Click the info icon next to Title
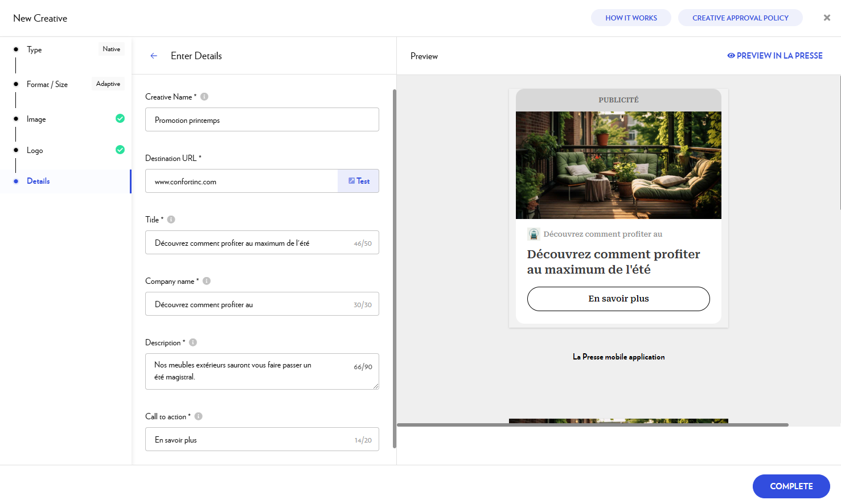Image resolution: width=841 pixels, height=504 pixels. pyautogui.click(x=171, y=220)
